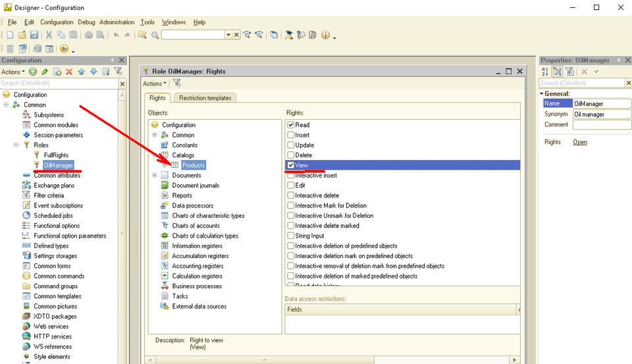Click the Open link next to Rights

(x=579, y=142)
